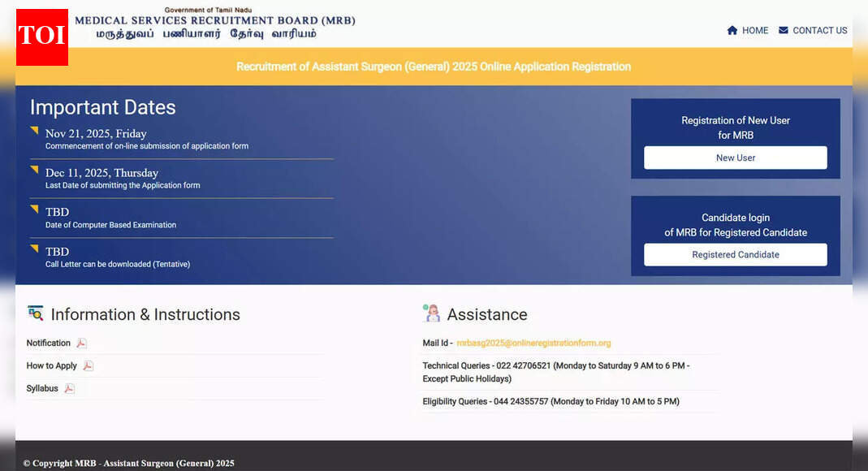Viewport: 868px width, 471px height.
Task: Click the Assistant Surgeon 2025 banner
Action: coord(434,67)
